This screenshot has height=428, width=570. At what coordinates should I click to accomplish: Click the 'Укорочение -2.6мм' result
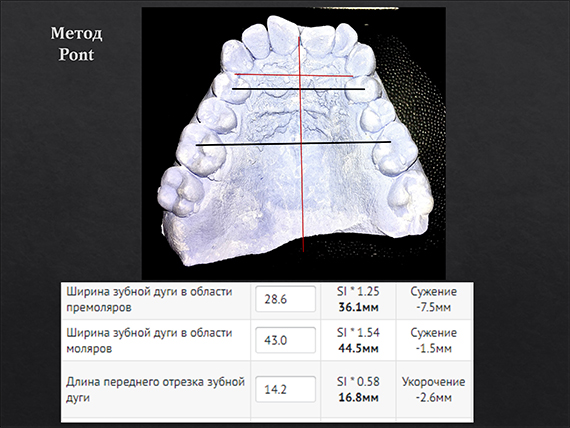[434, 389]
